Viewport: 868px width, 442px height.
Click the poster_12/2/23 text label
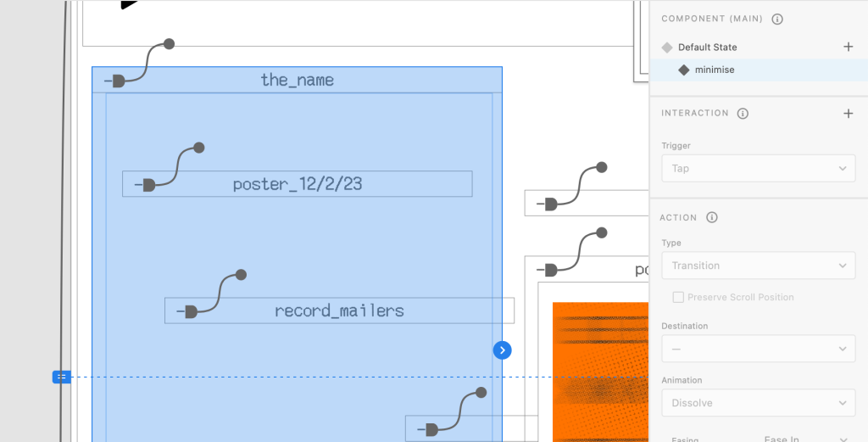[x=298, y=184]
